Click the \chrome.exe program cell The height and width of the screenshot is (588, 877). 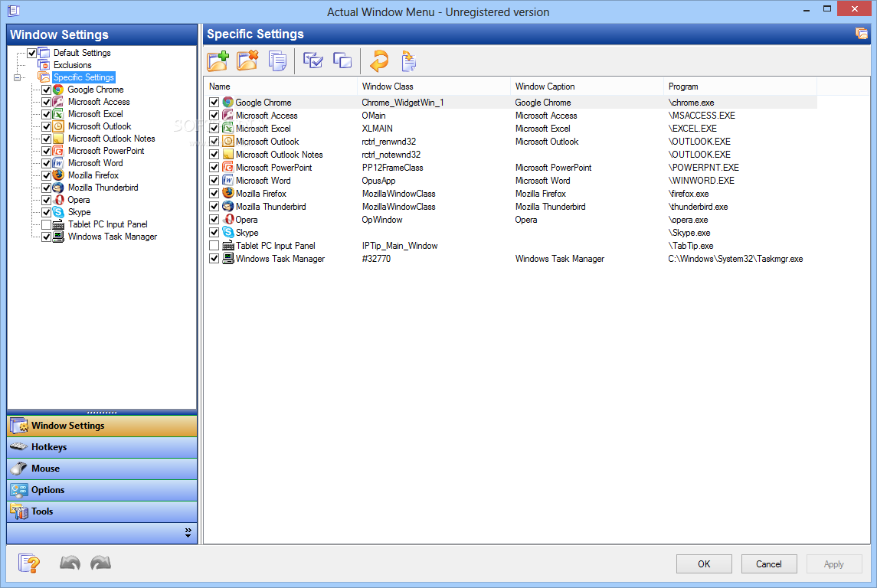(x=691, y=103)
